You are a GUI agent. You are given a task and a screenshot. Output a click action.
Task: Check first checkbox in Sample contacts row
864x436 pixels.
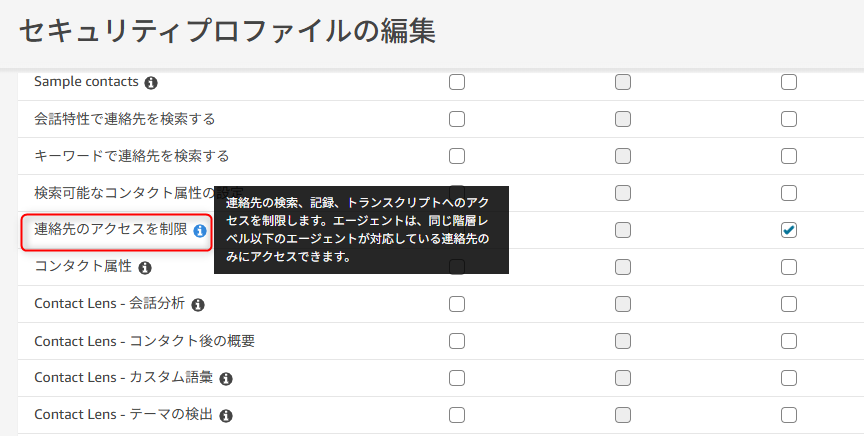(x=457, y=82)
